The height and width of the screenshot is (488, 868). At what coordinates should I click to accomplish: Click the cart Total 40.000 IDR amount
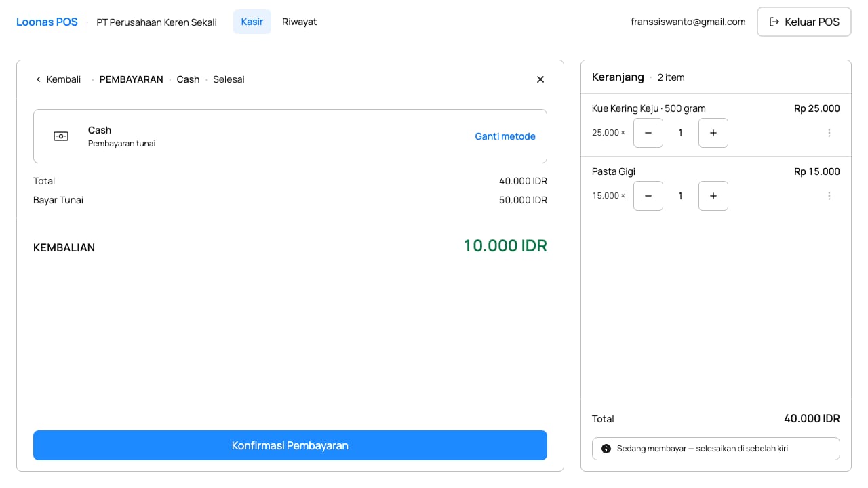(x=812, y=419)
